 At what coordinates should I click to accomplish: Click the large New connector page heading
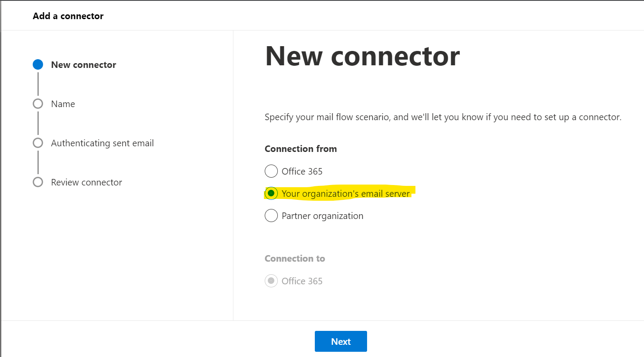[362, 56]
